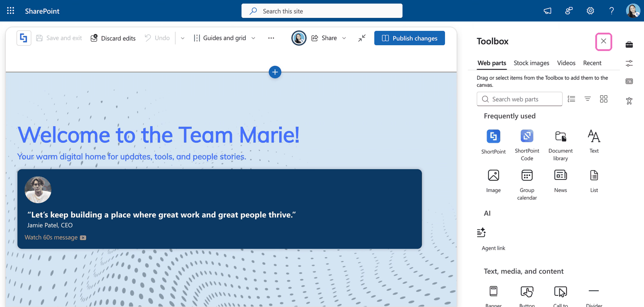Expand the Guides and grid chevron

pos(253,38)
